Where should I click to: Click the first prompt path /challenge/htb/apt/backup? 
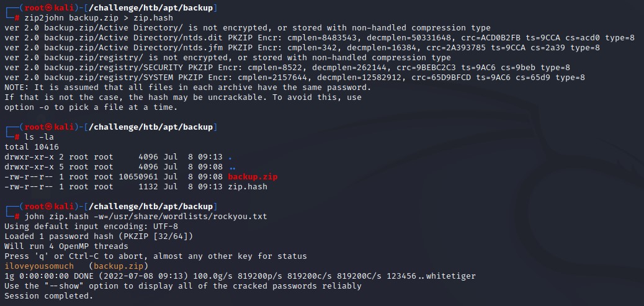point(151,8)
